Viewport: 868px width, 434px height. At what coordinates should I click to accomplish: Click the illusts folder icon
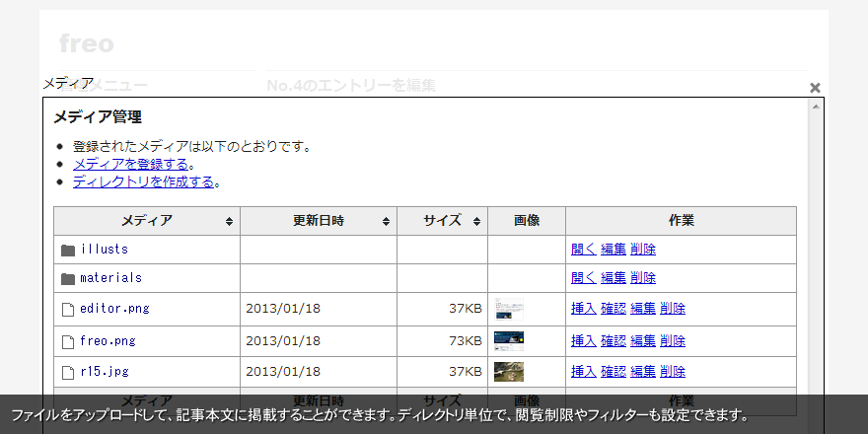[68, 250]
